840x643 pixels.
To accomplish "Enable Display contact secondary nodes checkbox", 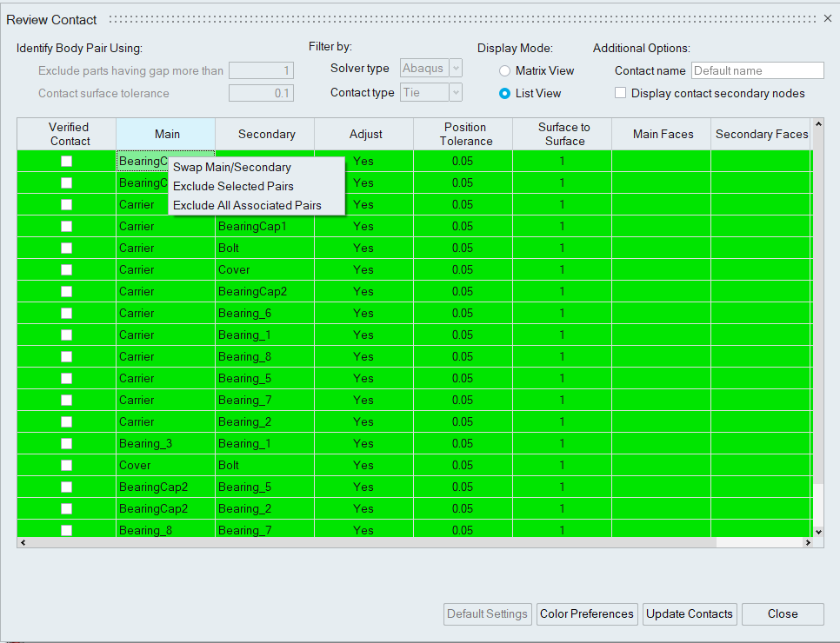I will coord(621,93).
